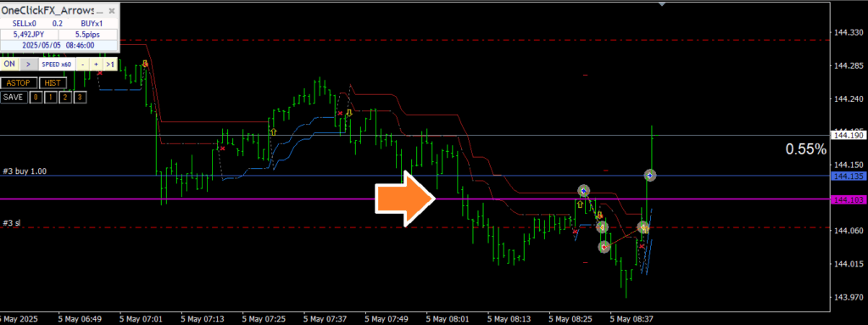The width and height of the screenshot is (868, 325).
Task: Close the OneClickFX_Arrows panel
Action: pyautogui.click(x=112, y=11)
